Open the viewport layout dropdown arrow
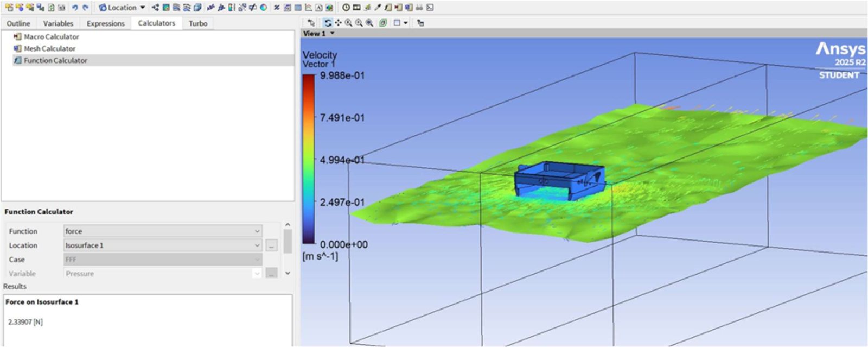The image size is (868, 347). (406, 23)
